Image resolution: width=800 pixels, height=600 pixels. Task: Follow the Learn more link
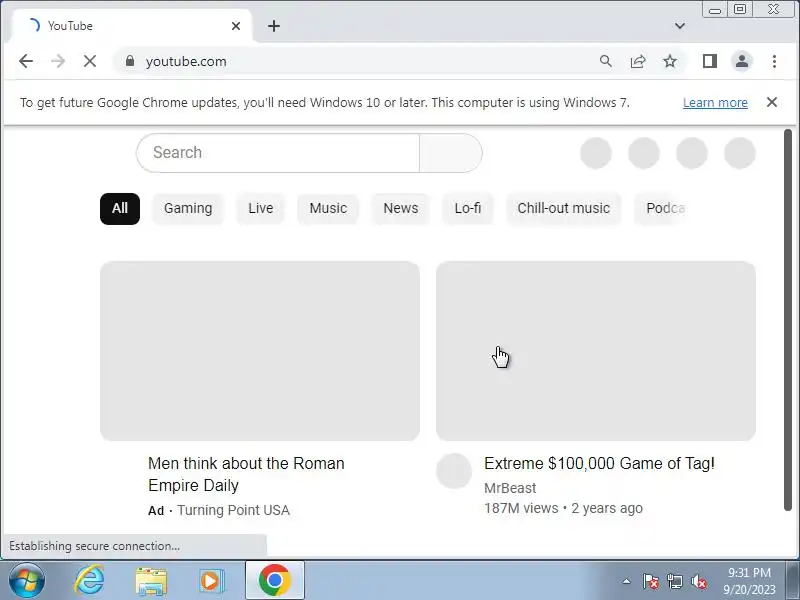tap(715, 103)
